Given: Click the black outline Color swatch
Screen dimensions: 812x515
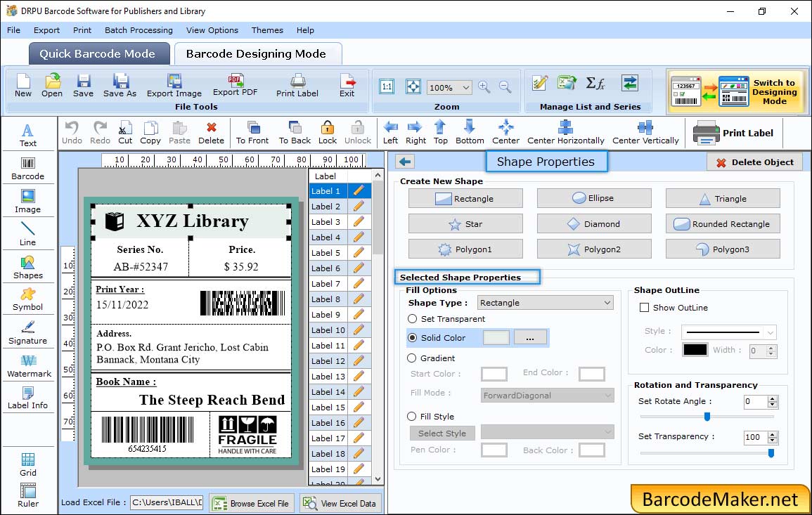Looking at the screenshot, I should [x=695, y=349].
